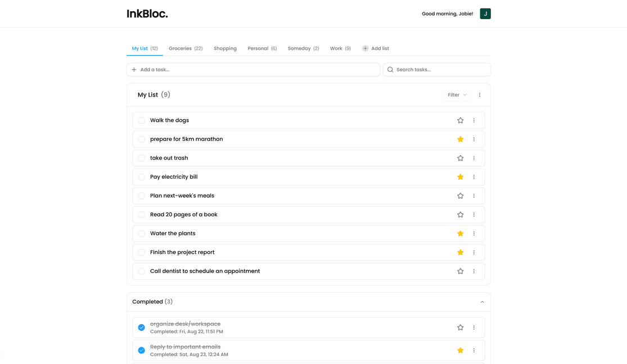Switch to the Groceries tab
The image size is (627, 364).
pyautogui.click(x=186, y=48)
